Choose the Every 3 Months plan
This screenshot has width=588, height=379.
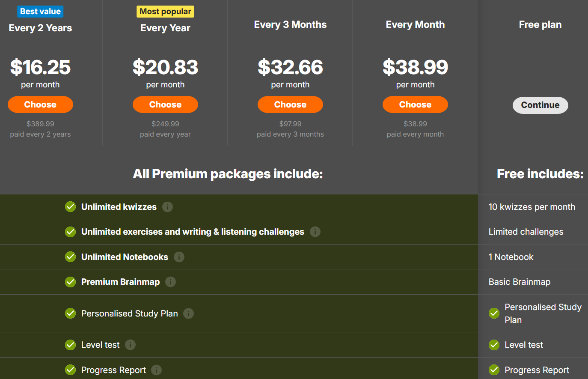tap(290, 104)
